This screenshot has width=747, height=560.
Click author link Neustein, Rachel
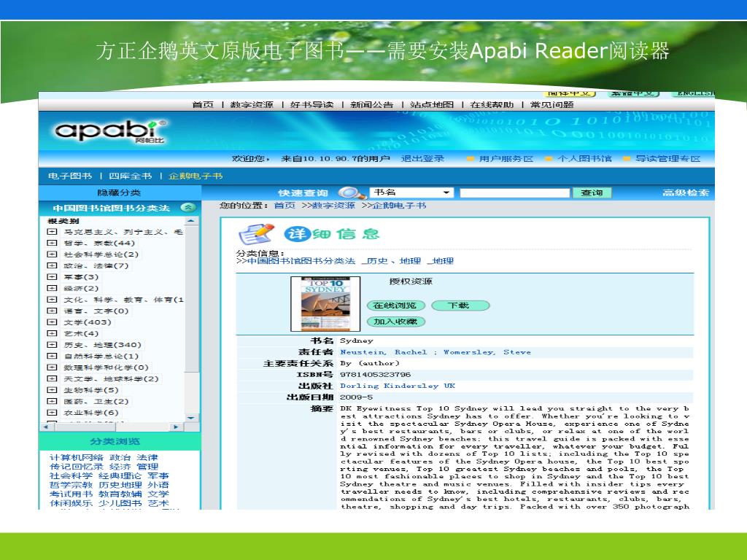coord(384,352)
